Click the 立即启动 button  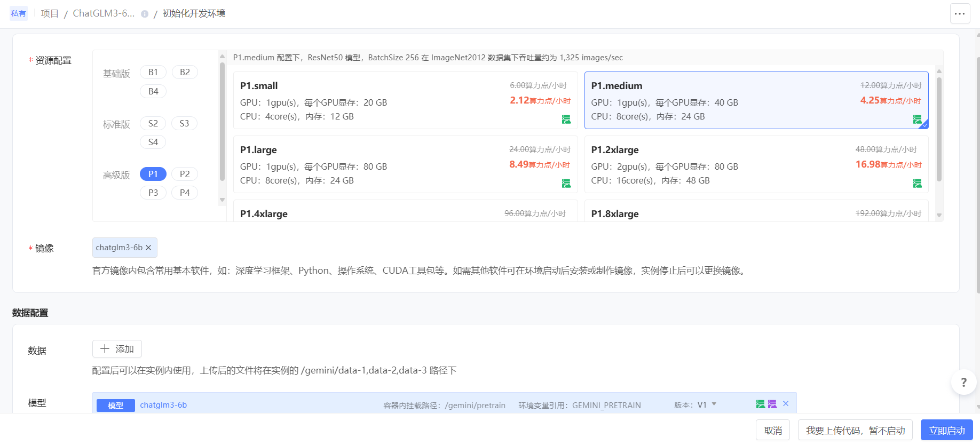coord(946,430)
